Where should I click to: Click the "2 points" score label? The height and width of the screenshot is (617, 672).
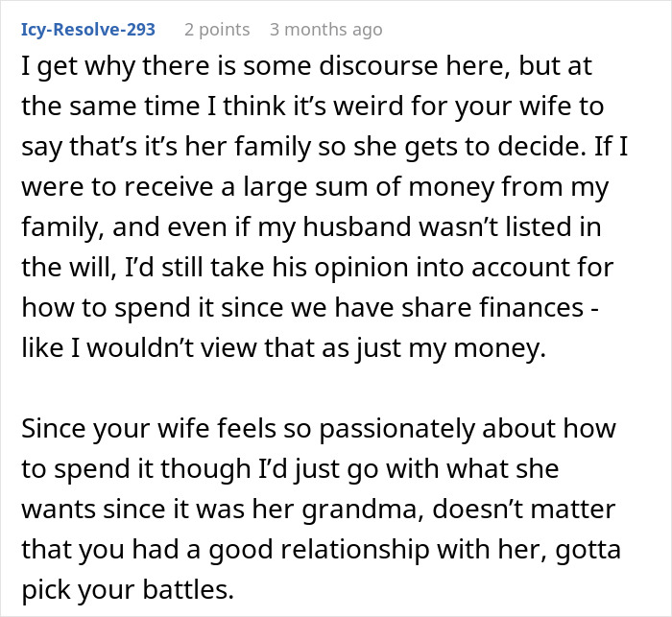pos(218,30)
